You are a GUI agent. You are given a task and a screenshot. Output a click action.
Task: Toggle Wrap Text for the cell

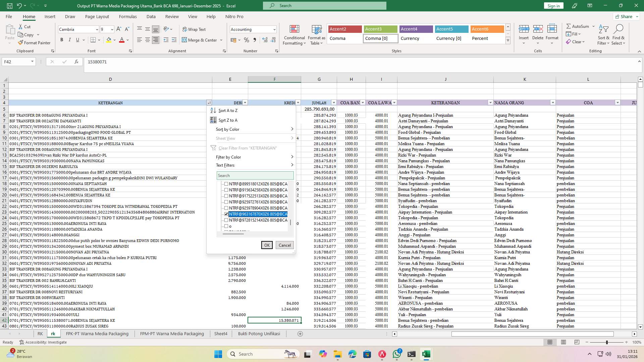(x=195, y=29)
